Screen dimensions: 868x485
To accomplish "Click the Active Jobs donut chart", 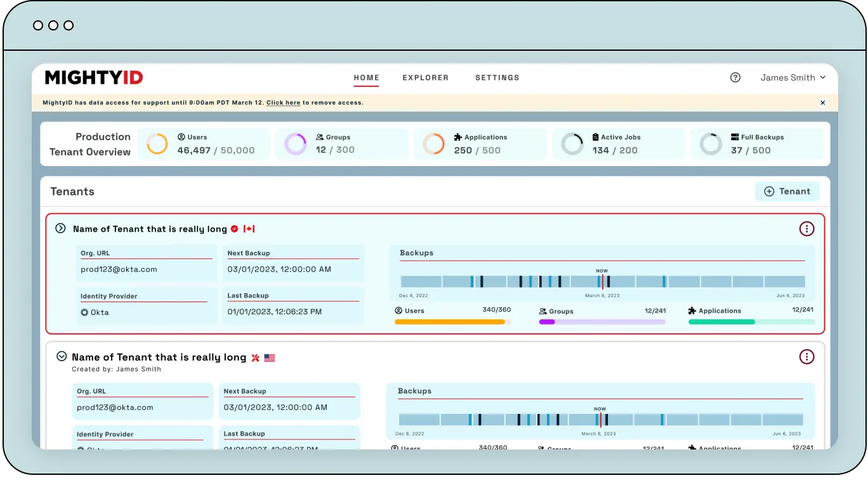I will coord(572,144).
